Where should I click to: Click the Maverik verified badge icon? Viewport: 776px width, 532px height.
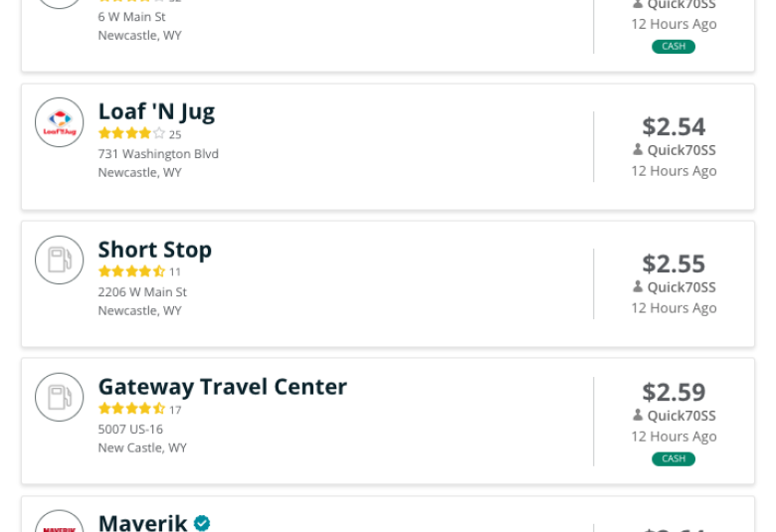click(202, 523)
